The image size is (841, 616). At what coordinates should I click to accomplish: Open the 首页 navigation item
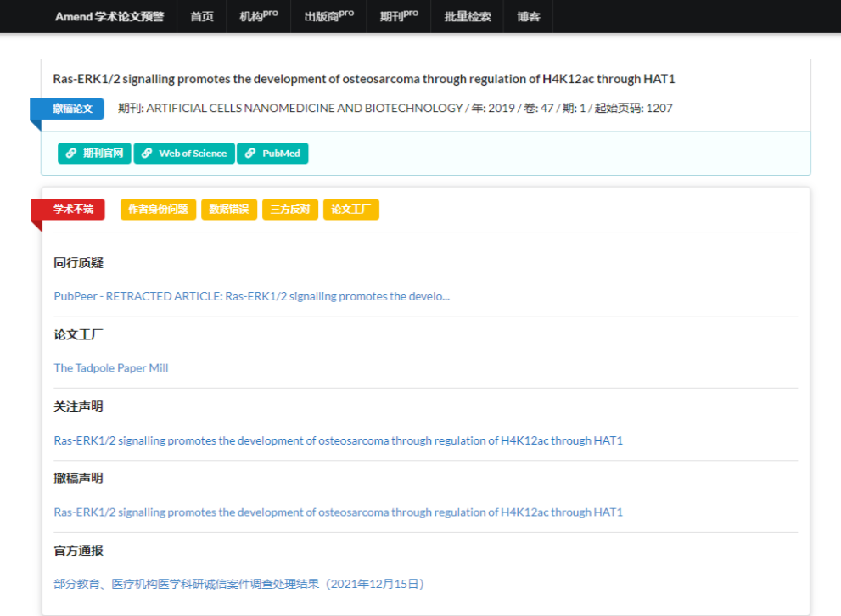202,17
